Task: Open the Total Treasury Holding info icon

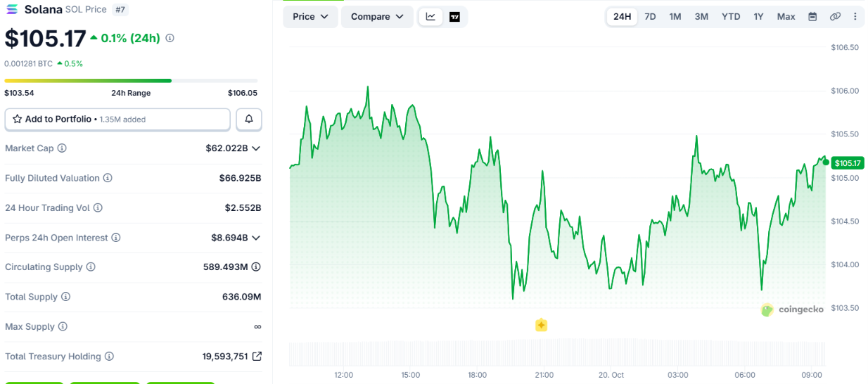Action: [x=109, y=357]
